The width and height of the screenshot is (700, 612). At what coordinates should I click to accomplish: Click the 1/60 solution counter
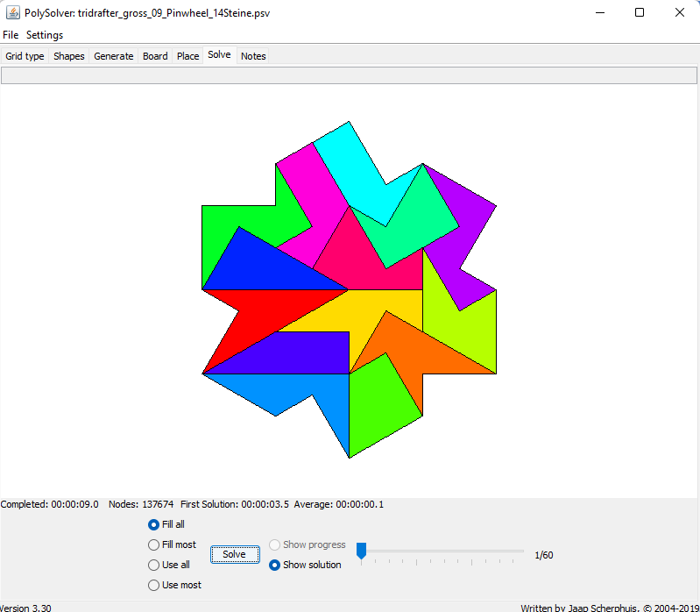(x=544, y=555)
